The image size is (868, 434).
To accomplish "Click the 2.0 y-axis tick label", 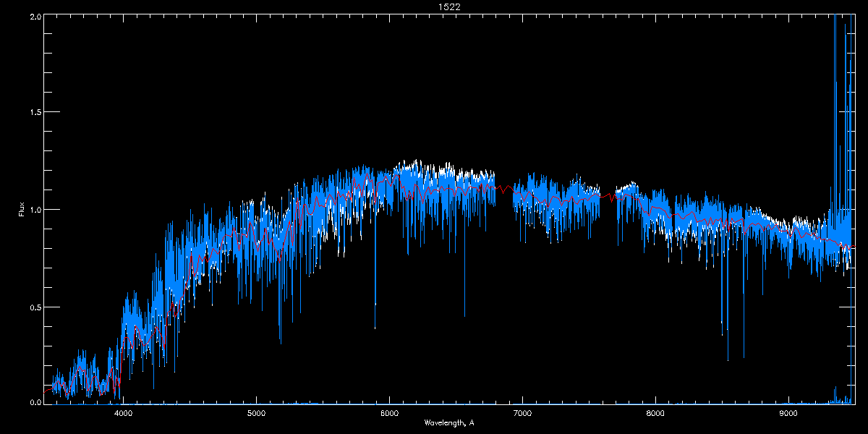I will tap(35, 15).
